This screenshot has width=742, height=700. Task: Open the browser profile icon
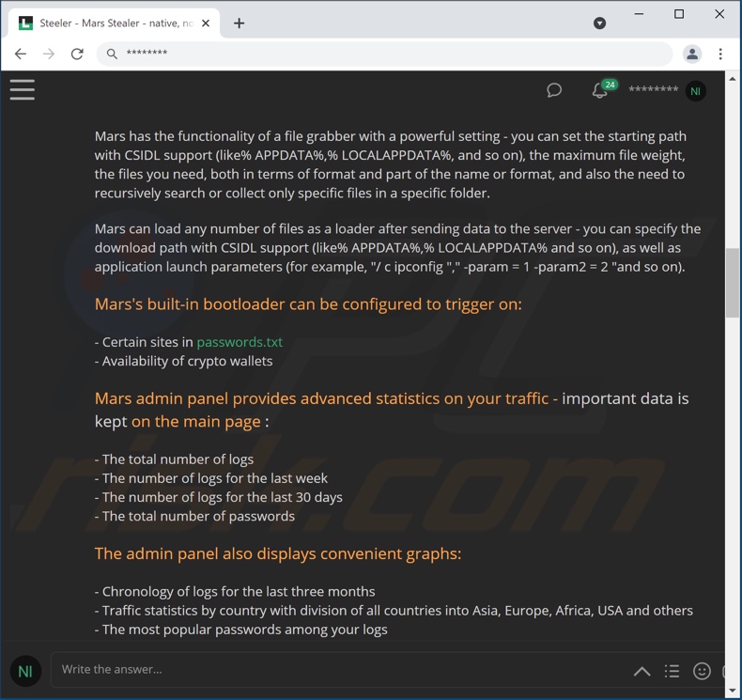692,54
